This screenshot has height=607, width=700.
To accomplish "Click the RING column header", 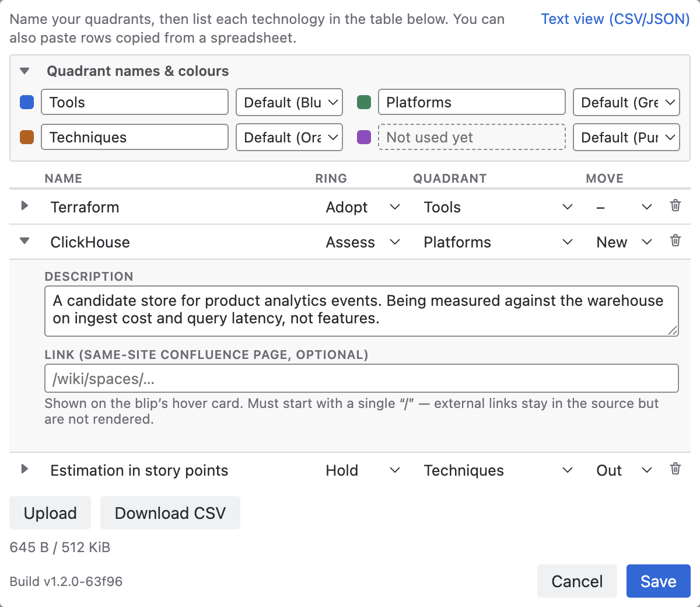I will (x=331, y=179).
